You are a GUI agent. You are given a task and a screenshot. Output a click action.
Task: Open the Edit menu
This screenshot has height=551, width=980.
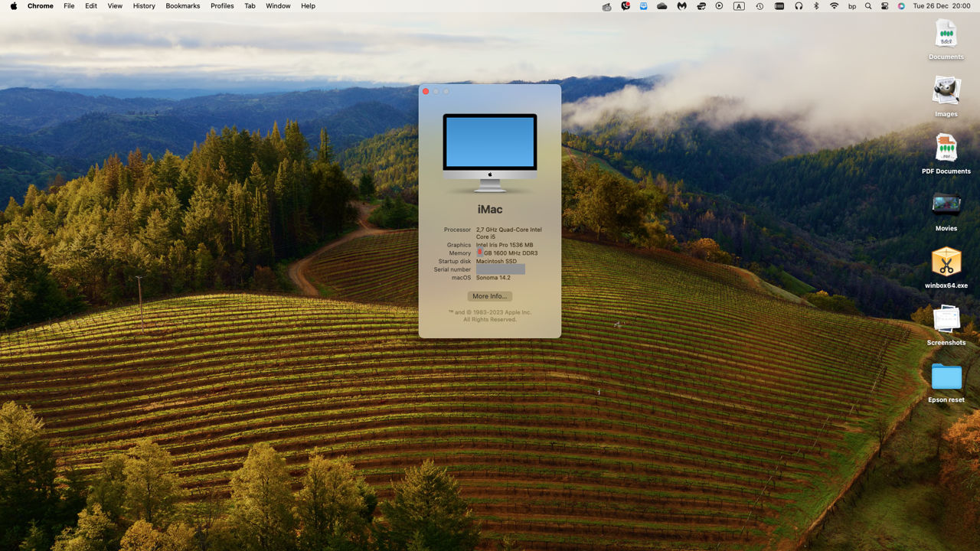(x=91, y=5)
